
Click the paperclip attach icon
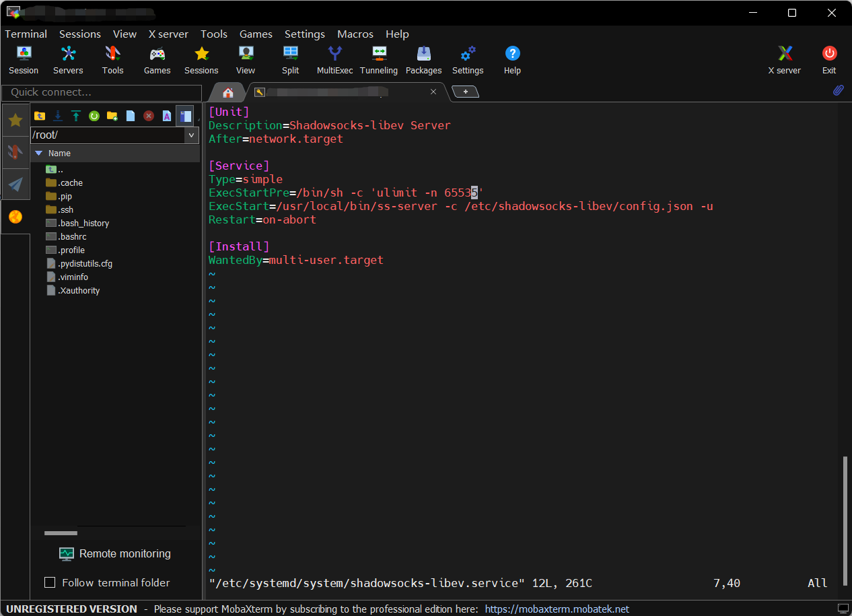[838, 90]
